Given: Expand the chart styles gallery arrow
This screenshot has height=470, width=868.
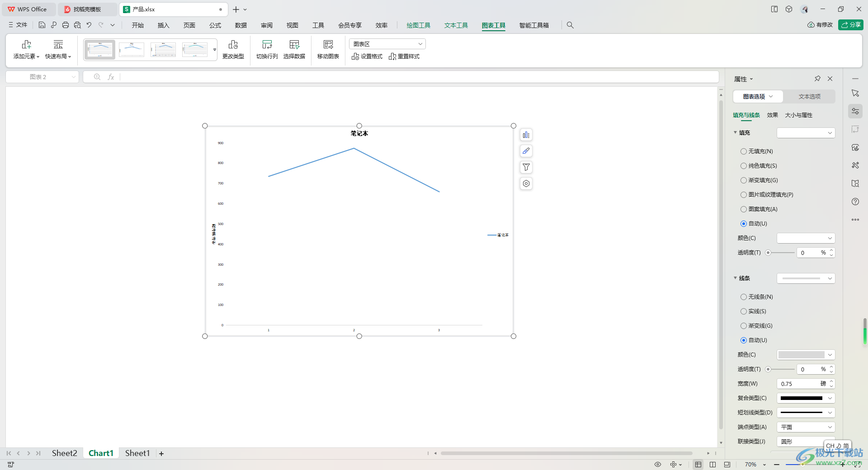Looking at the screenshot, I should [215, 50].
